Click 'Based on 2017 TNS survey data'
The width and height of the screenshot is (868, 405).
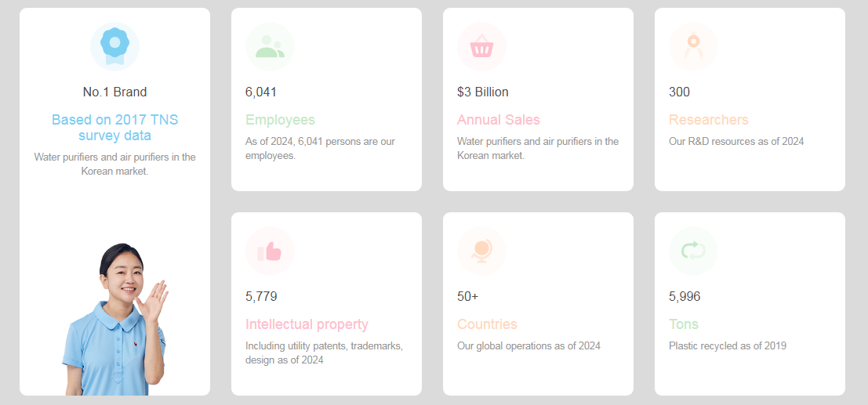114,128
